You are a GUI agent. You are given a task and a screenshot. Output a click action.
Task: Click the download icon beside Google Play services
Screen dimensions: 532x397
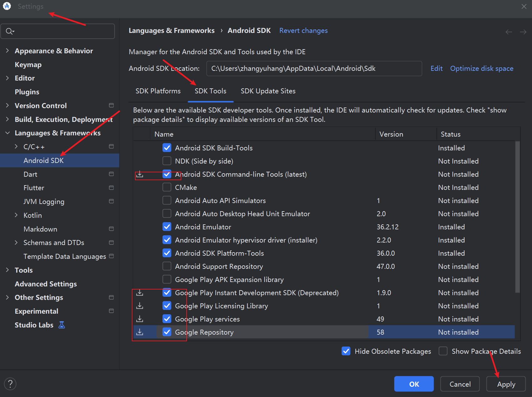140,319
